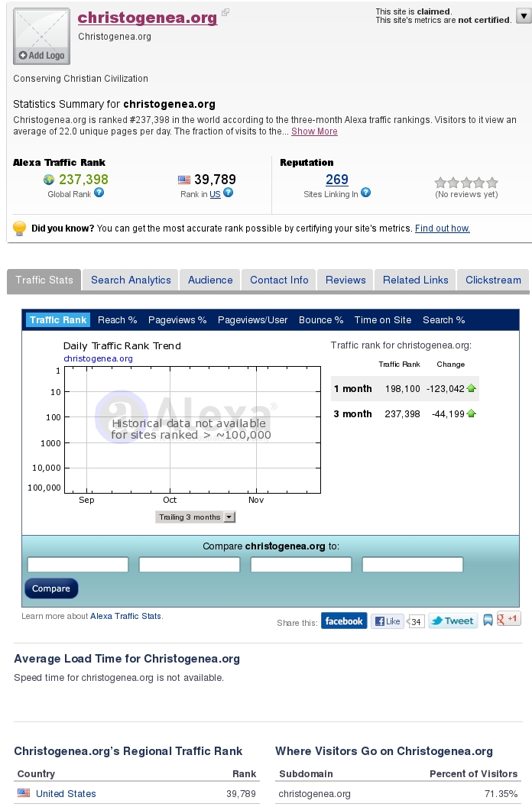Click the 3 month green up arrow

point(471,413)
